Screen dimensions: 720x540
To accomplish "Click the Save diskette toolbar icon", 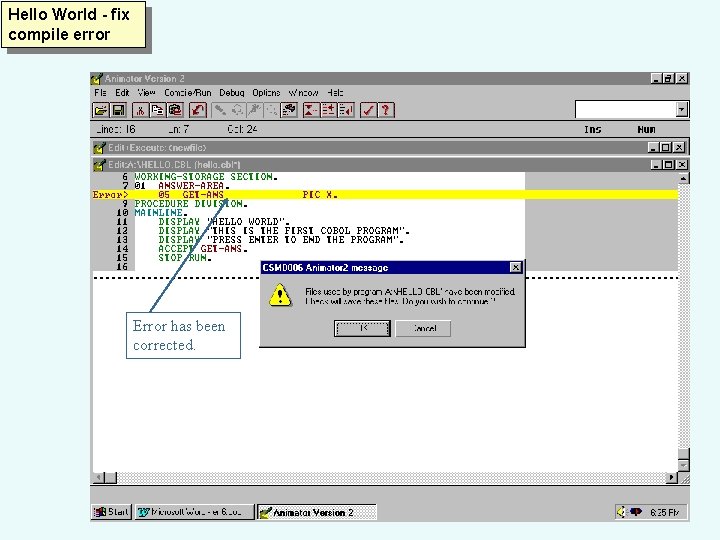I will [118, 110].
